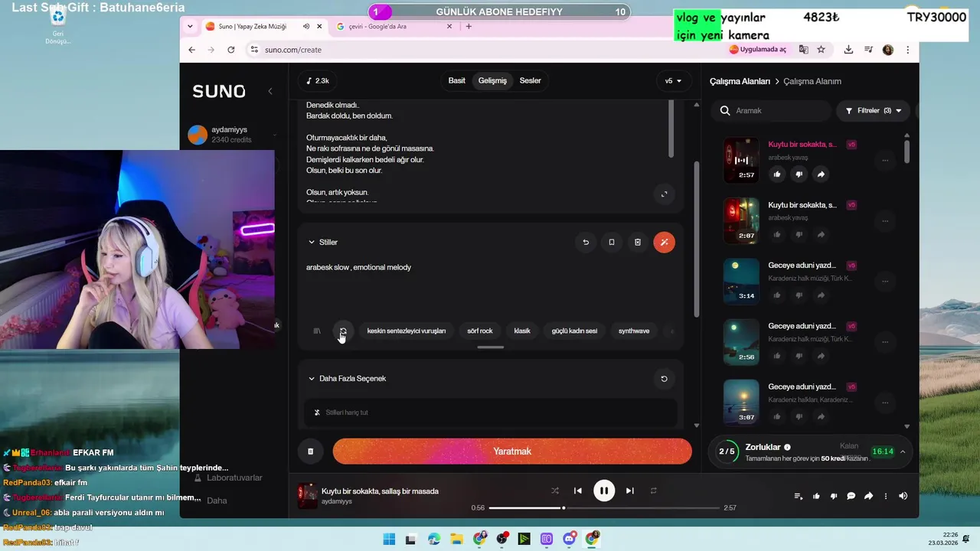980x551 pixels.
Task: Open more options for 3:14 Geceye track
Action: click(x=885, y=282)
